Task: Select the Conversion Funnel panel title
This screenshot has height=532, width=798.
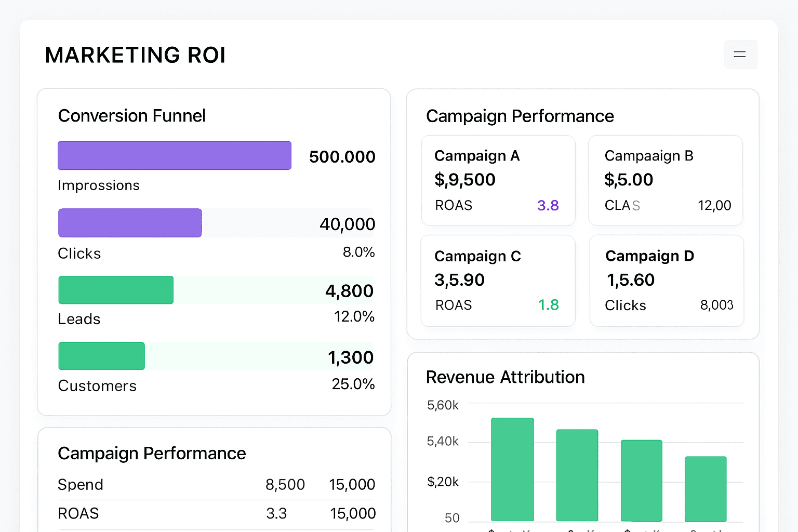Action: tap(131, 115)
